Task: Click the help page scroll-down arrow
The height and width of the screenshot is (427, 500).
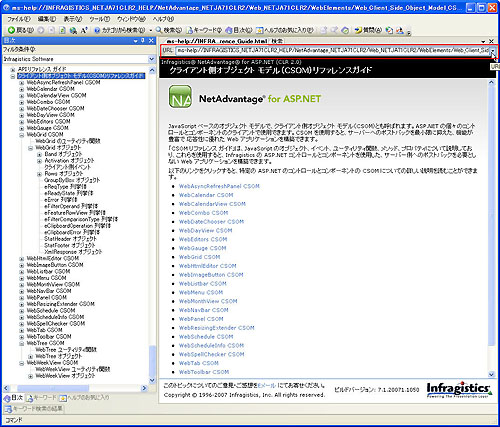Action: point(491,374)
